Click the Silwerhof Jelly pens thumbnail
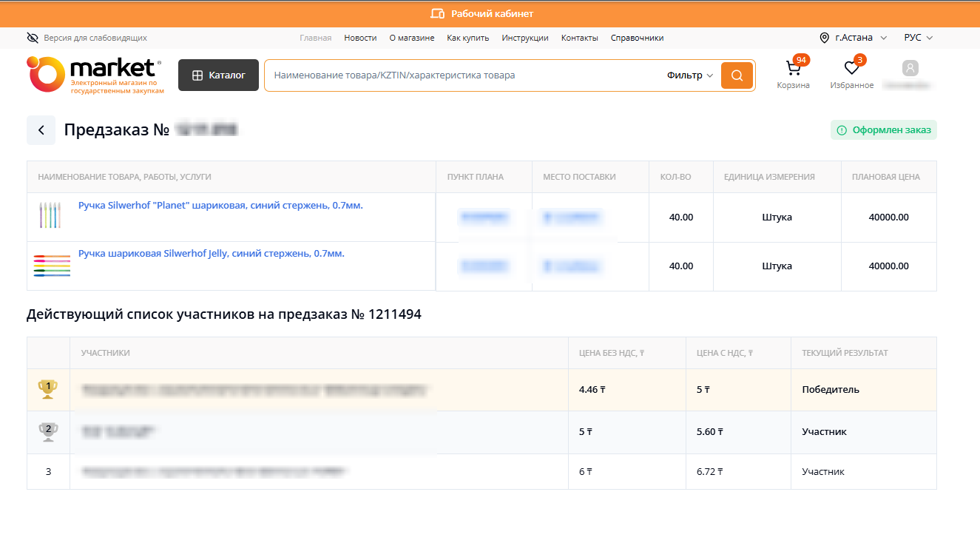Viewport: 980px width, 543px height. (x=52, y=266)
